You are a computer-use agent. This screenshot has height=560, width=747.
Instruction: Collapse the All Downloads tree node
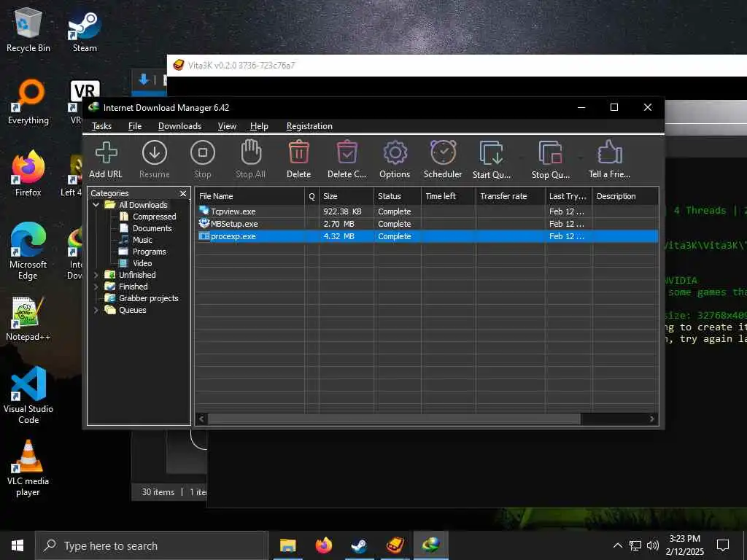point(96,205)
